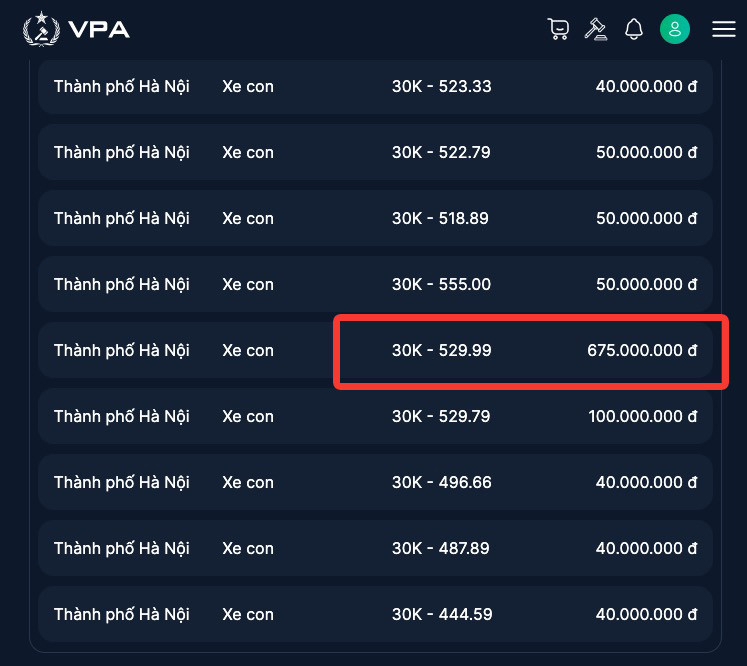
Task: Select the row with plate 30K - 522.79
Action: pyautogui.click(x=441, y=152)
